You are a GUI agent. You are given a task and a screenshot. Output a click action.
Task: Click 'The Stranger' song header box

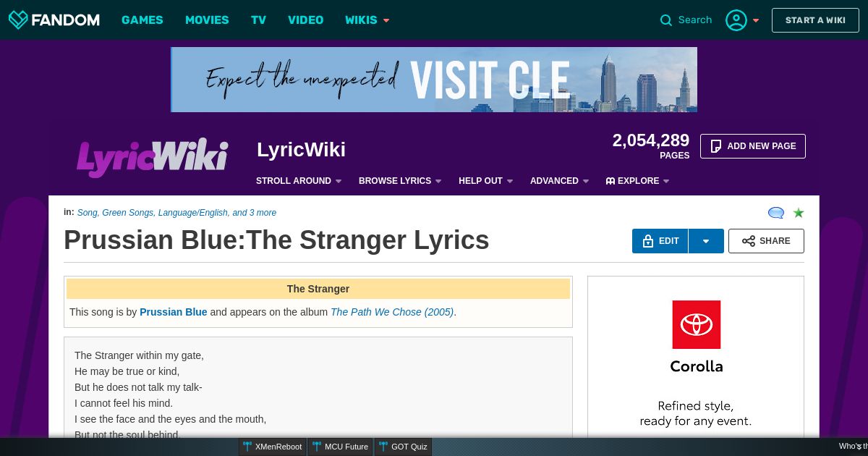(x=318, y=289)
